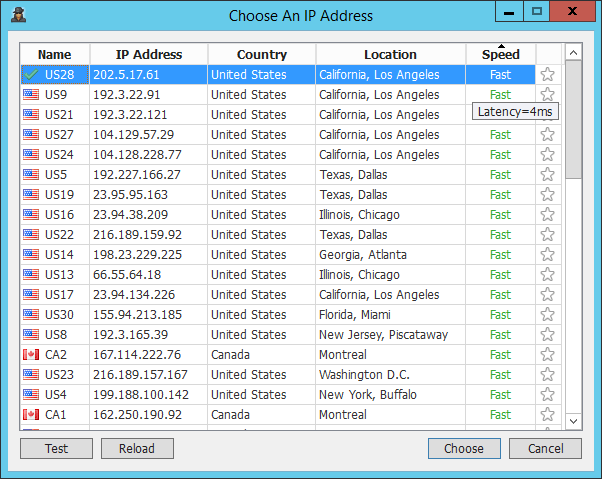Click the Test button
Viewport: 602px width, 479px height.
[56, 448]
